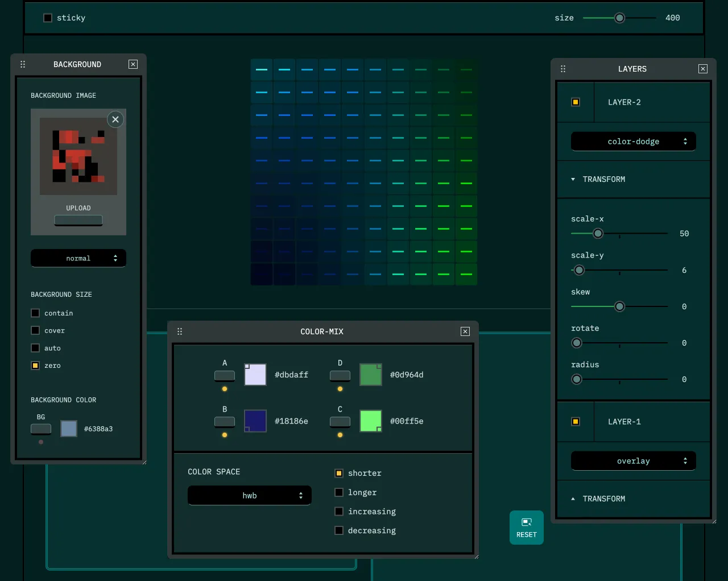Screen dimensions: 728x581
Task: Select the cover background size option
Action: 35,330
